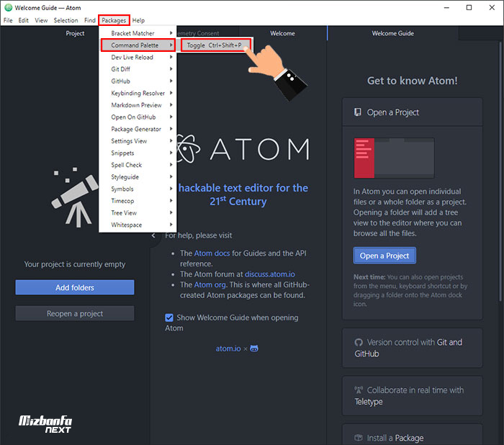The height and width of the screenshot is (445, 504).
Task: Click the blue Open a Project button
Action: pyautogui.click(x=384, y=256)
